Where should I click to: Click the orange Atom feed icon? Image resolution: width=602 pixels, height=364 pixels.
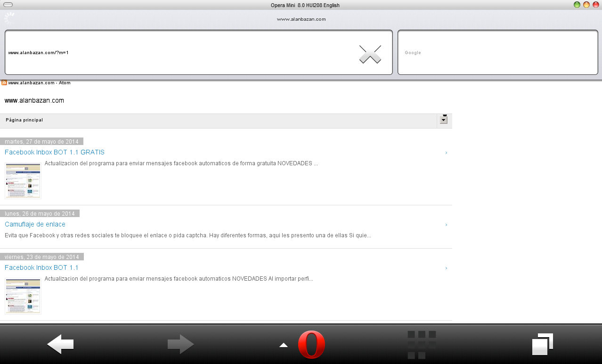click(4, 82)
